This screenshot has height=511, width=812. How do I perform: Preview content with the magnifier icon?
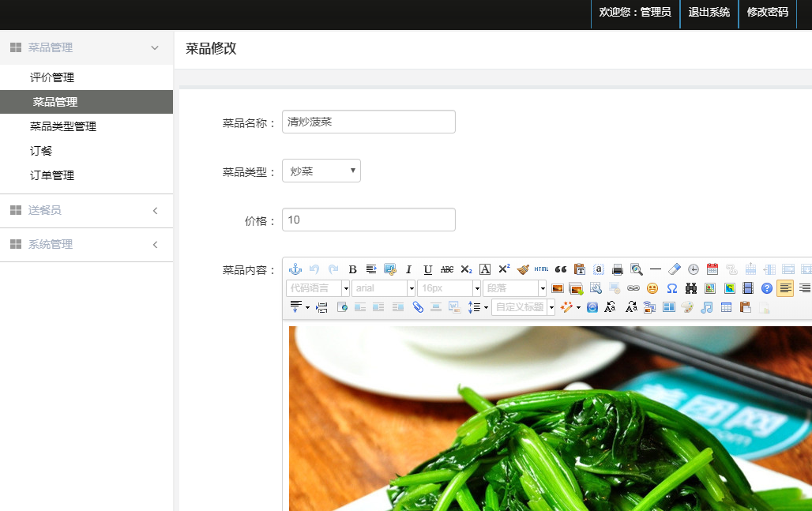click(x=637, y=269)
